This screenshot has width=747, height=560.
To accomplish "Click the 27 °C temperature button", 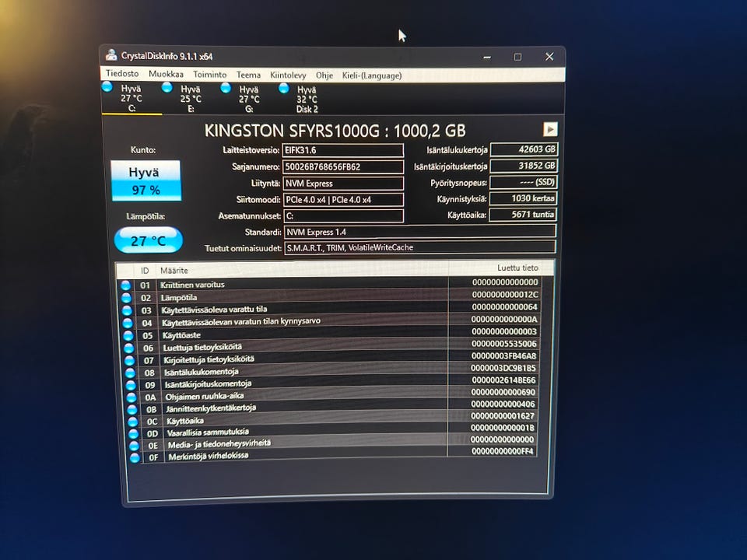I will (x=148, y=240).
